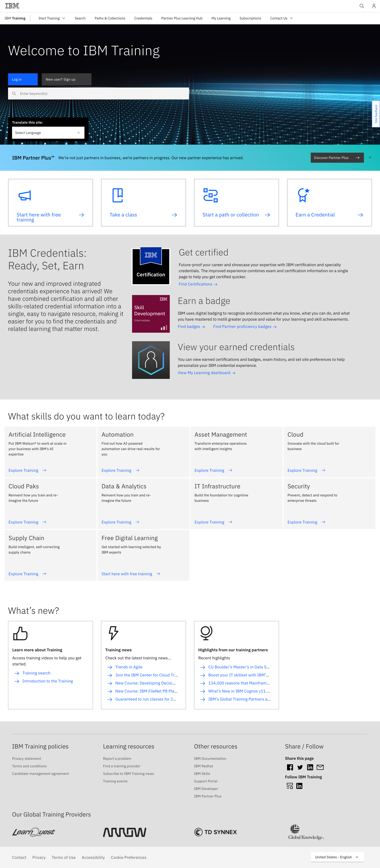Click the bookmark icon on Take a class card
380x868 pixels.
(117, 195)
